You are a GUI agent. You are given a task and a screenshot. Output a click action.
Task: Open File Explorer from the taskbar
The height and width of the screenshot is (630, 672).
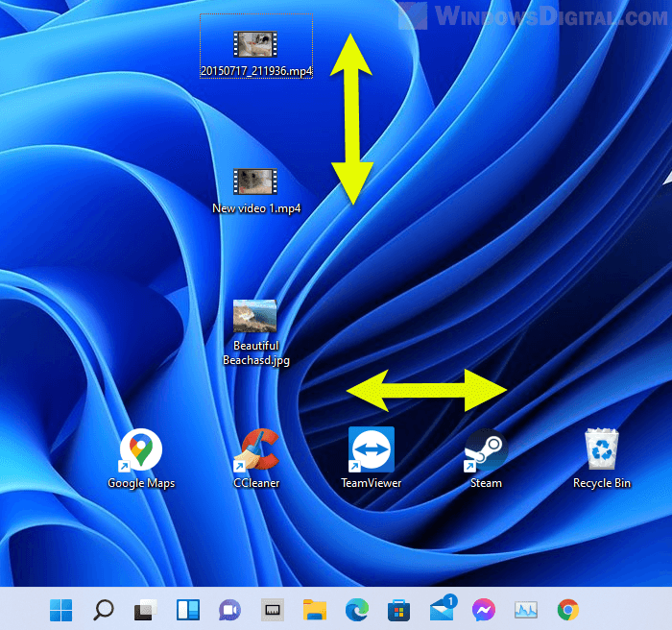coord(314,610)
